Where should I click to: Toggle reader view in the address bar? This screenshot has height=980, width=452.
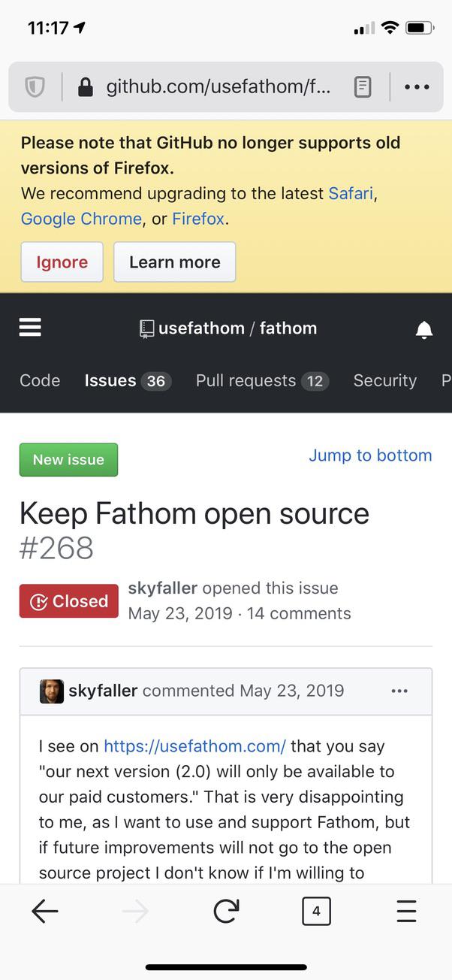[x=362, y=86]
